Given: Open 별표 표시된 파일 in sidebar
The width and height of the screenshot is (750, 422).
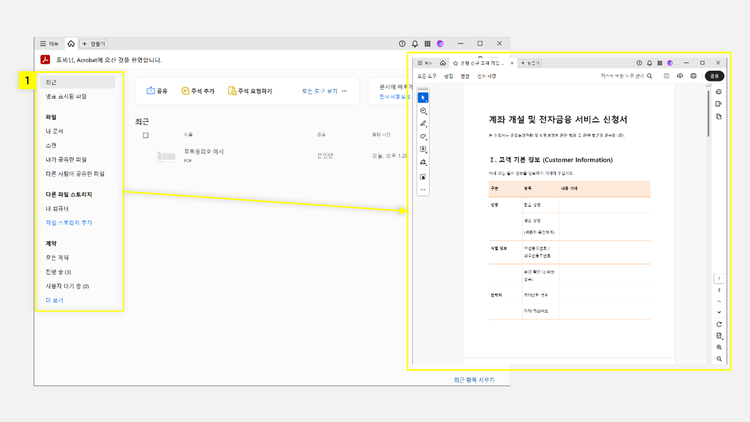Looking at the screenshot, I should click(66, 97).
